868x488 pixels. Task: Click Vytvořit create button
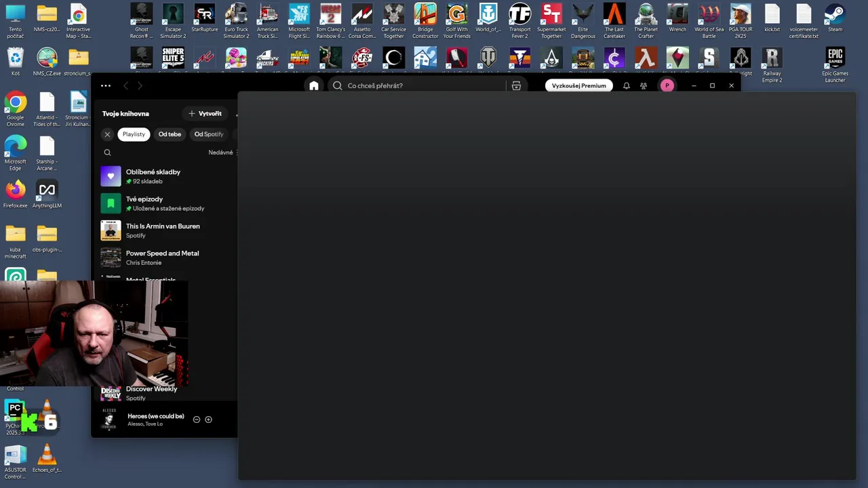(x=205, y=113)
